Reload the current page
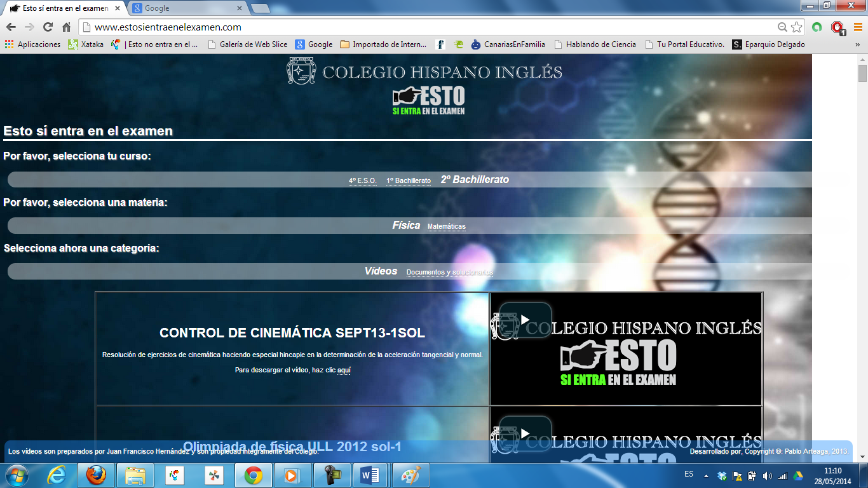 [x=48, y=27]
